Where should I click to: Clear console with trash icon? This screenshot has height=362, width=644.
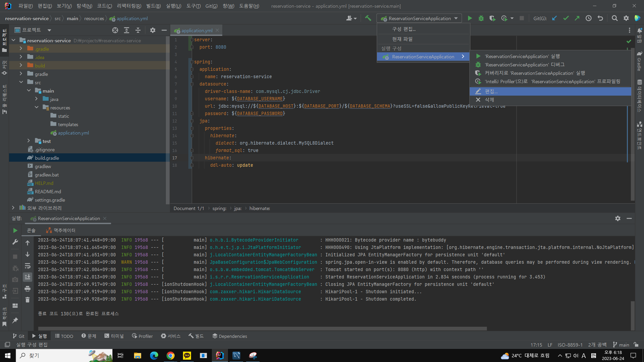tap(28, 300)
